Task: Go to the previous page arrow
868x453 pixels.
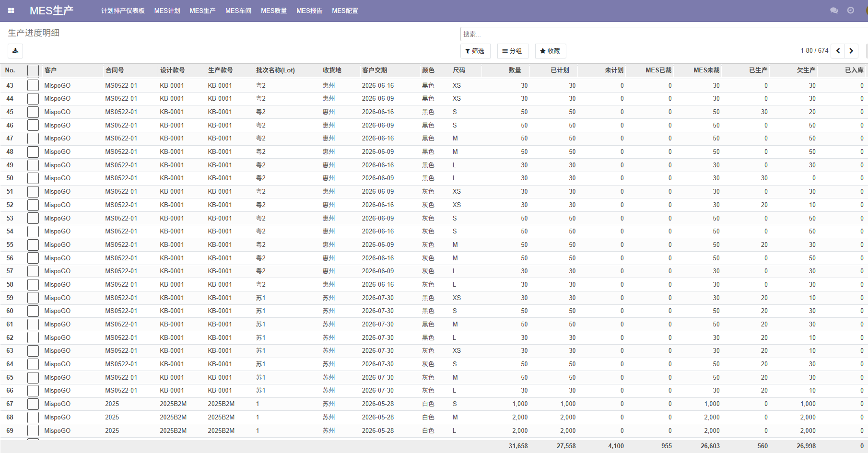Action: pos(838,51)
